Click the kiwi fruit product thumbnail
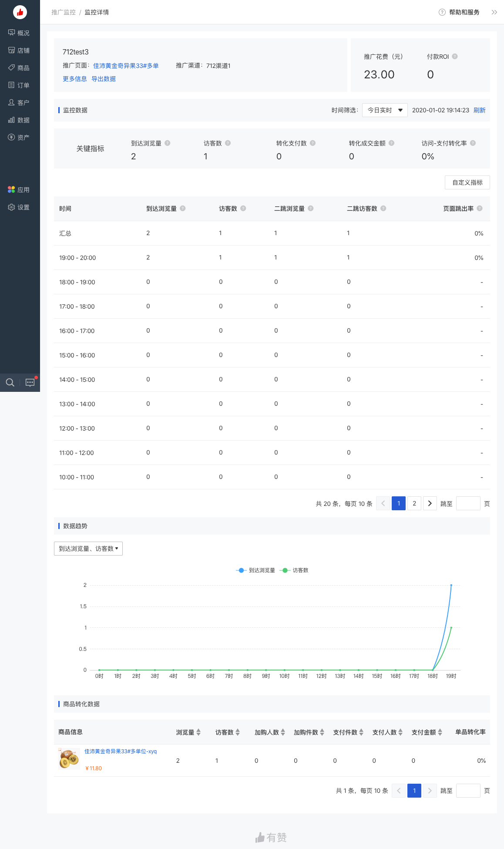 point(69,759)
